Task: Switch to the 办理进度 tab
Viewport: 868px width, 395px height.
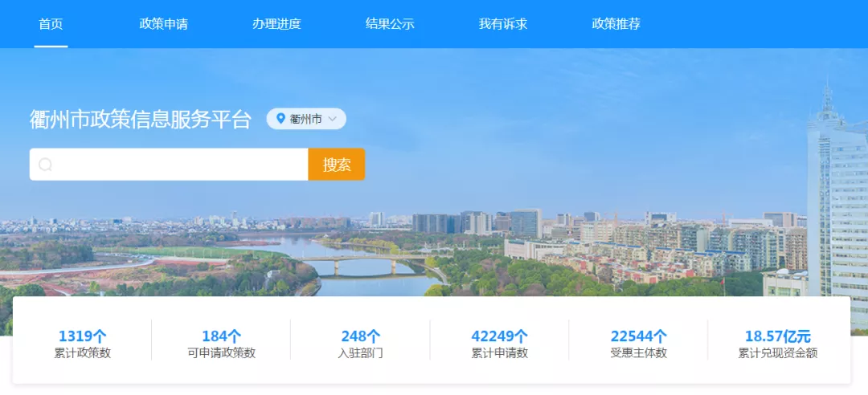Action: (x=276, y=24)
